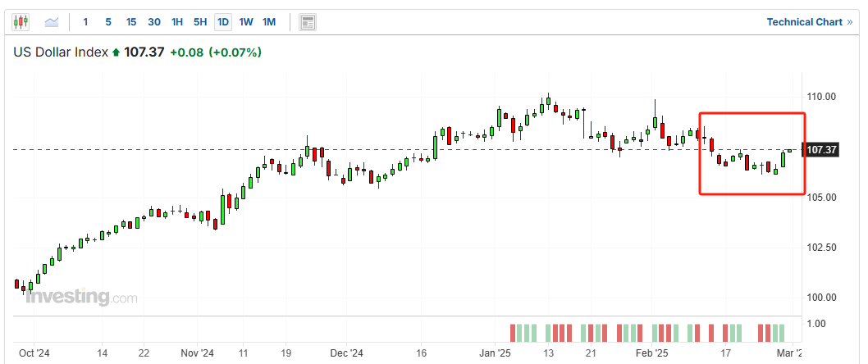Click the tallest green candle near 110.00

click(499, 119)
